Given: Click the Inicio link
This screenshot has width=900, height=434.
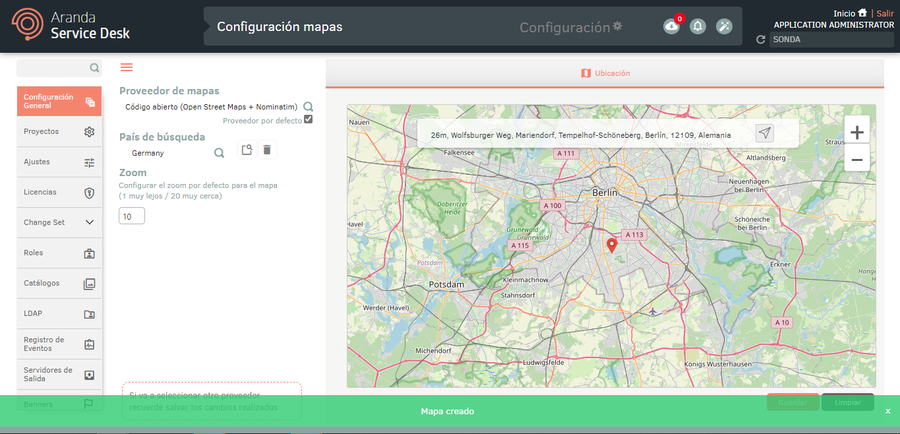Looking at the screenshot, I should pyautogui.click(x=844, y=13).
